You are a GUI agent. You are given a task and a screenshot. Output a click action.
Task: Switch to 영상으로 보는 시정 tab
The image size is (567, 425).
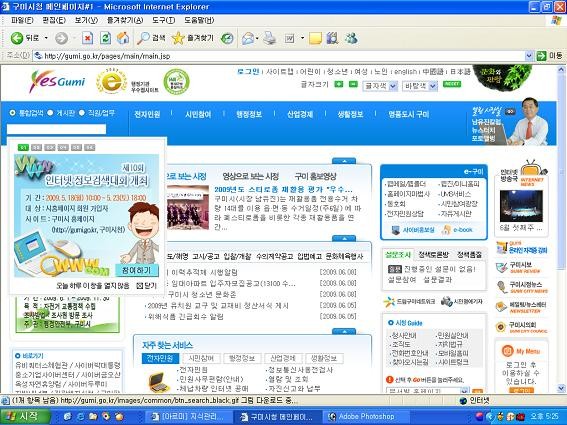251,177
